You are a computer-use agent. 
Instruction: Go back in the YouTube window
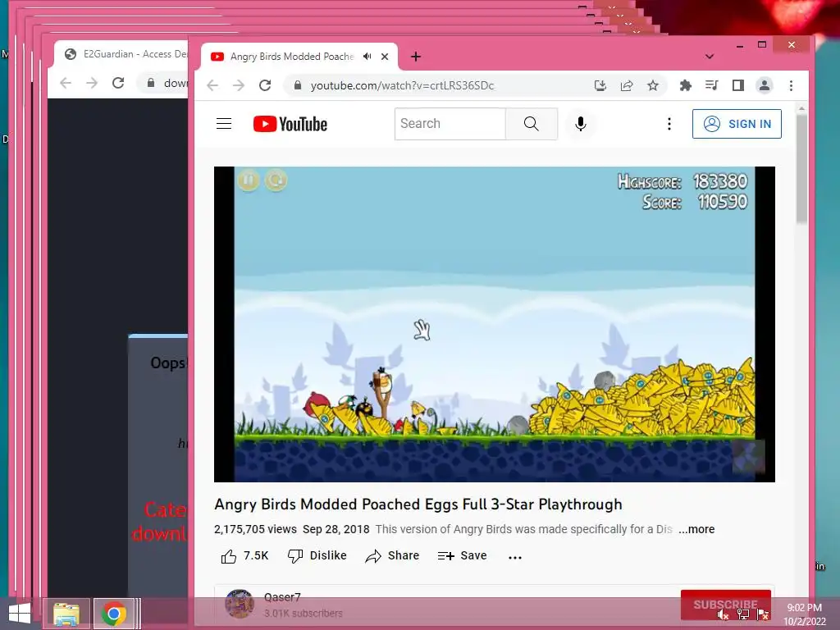212,85
